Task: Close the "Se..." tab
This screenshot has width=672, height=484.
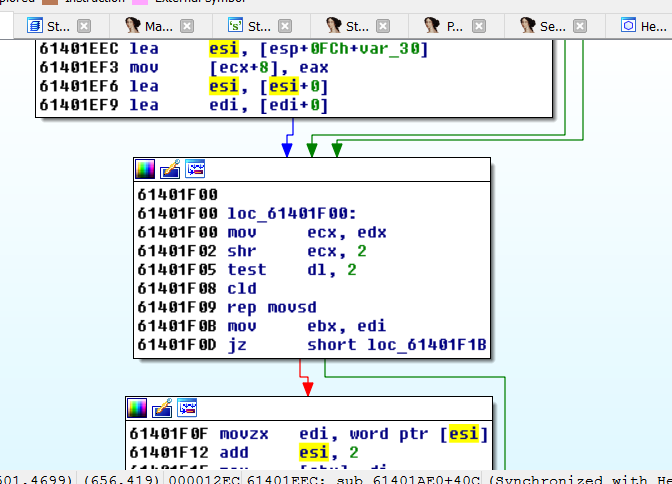Action: pyautogui.click(x=584, y=27)
